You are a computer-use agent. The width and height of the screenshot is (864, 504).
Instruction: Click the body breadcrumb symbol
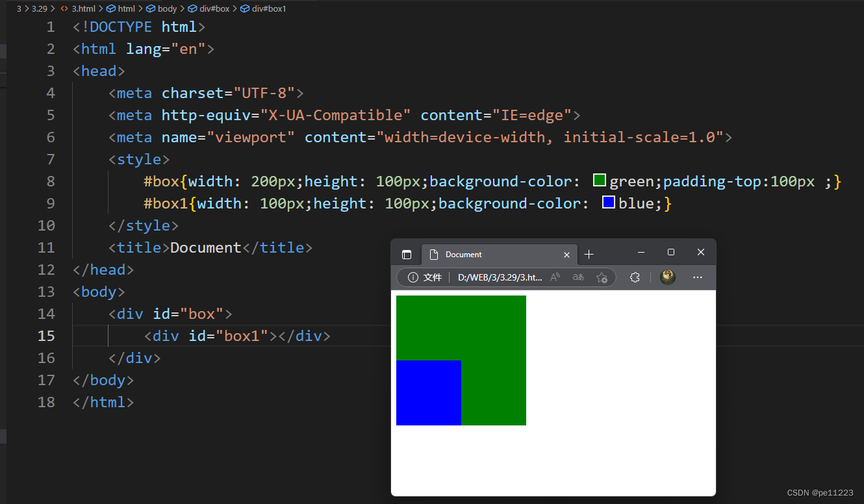pos(162,9)
